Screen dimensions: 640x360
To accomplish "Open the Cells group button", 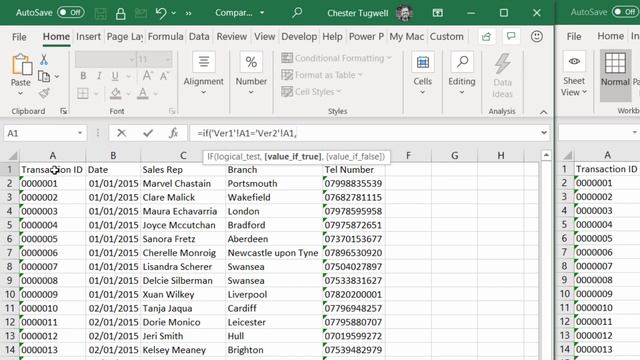I will 422,73.
